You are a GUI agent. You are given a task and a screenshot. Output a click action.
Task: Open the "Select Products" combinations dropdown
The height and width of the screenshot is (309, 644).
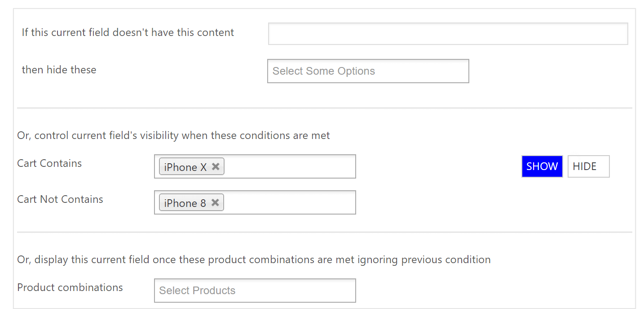click(255, 290)
